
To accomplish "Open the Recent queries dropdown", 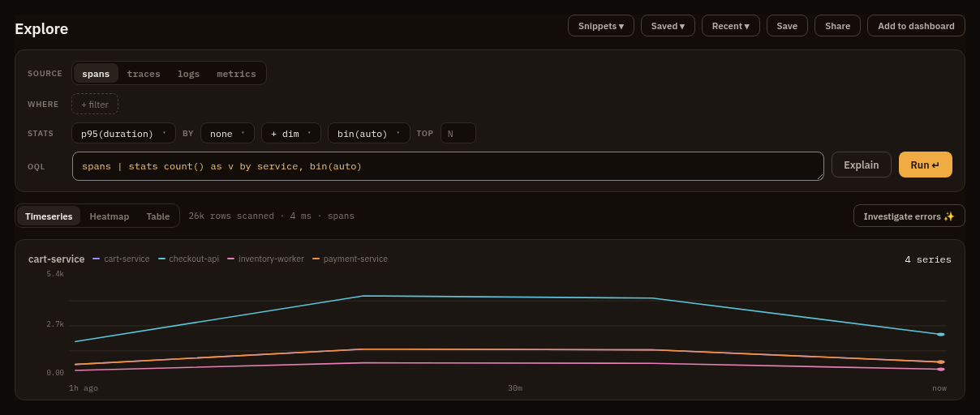I will point(731,26).
